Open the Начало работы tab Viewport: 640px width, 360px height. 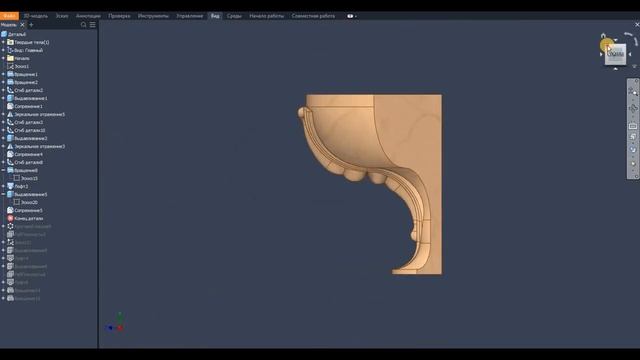(267, 16)
